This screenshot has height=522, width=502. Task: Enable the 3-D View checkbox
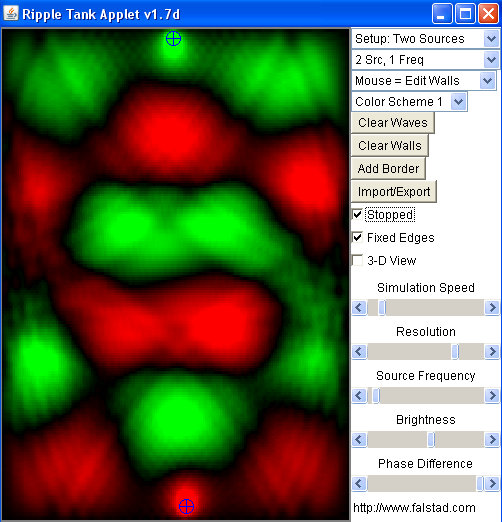357,260
